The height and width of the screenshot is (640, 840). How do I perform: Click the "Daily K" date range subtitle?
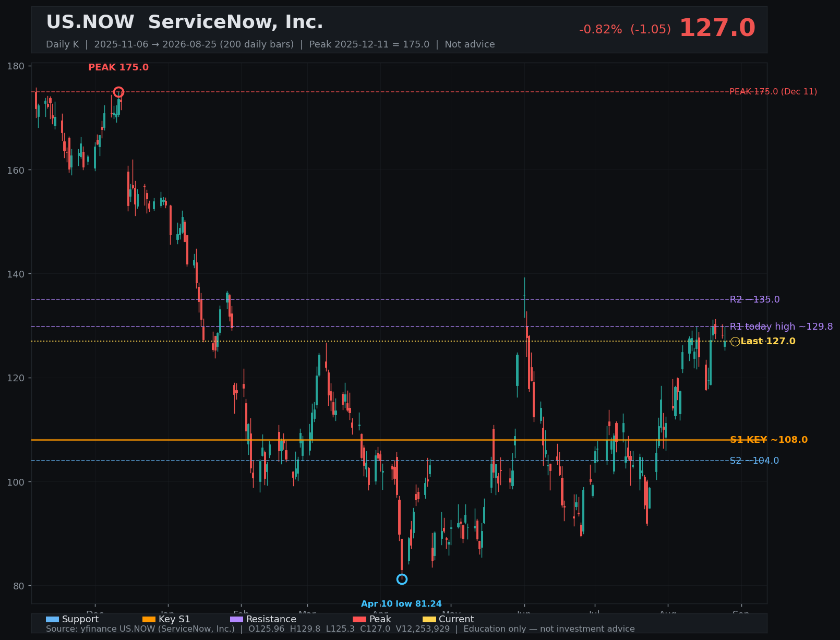270,44
